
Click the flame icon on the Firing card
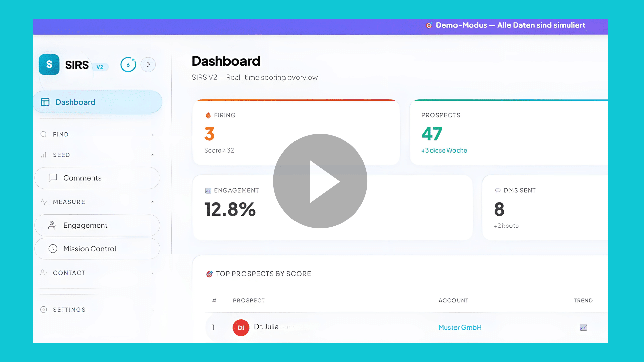pyautogui.click(x=208, y=115)
